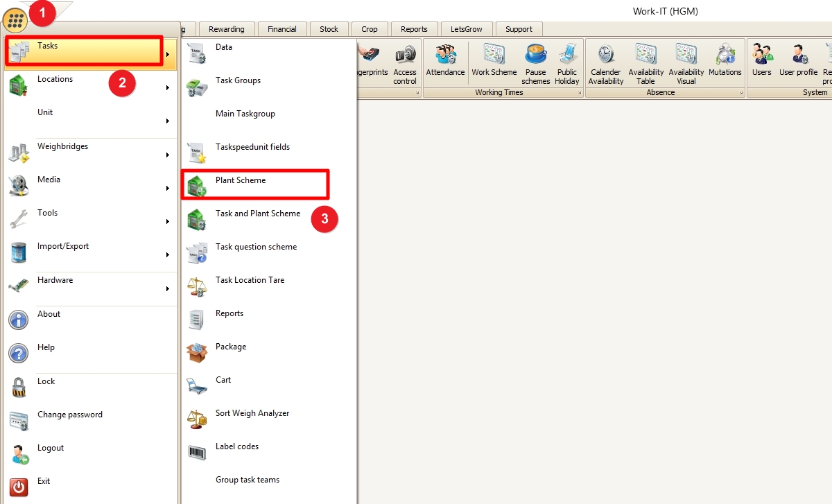Click the Locations icon in main menu
This screenshot has width=832, height=504.
[19, 86]
